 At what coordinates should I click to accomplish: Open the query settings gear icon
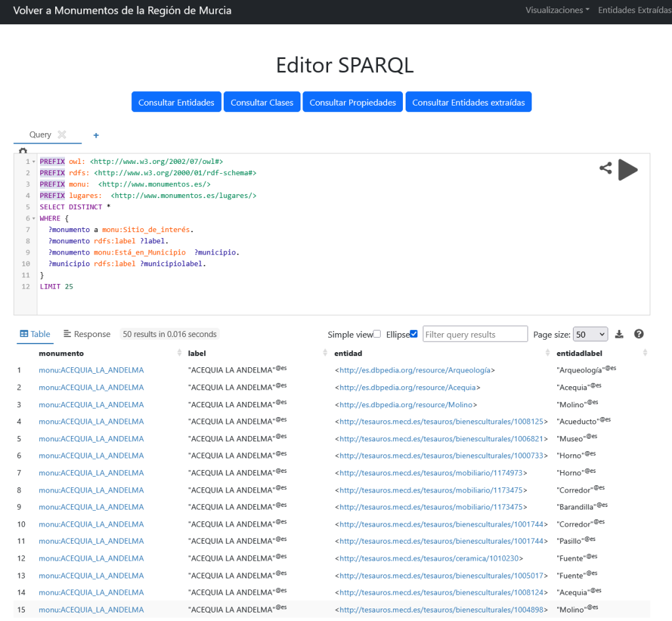23,151
